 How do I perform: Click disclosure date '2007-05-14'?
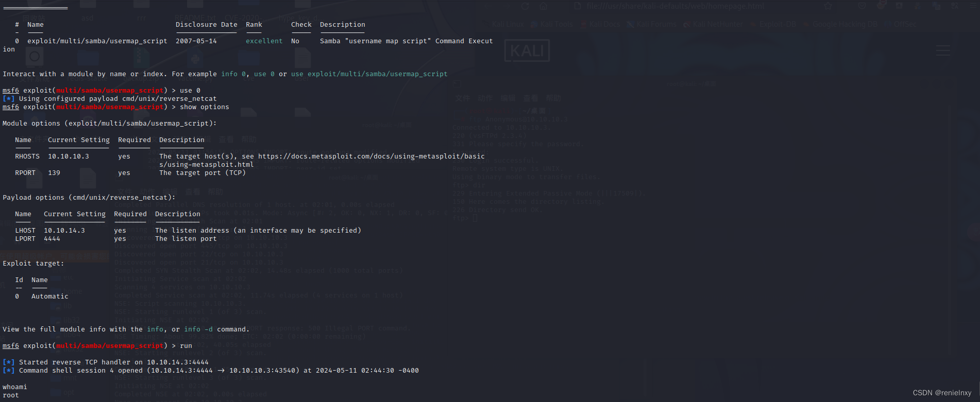196,41
